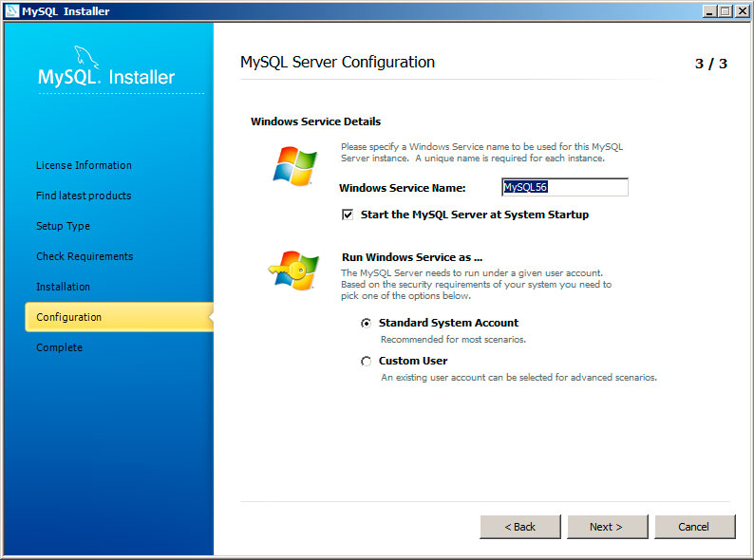Click 'Recommended for most scenarios.' text

pos(454,340)
